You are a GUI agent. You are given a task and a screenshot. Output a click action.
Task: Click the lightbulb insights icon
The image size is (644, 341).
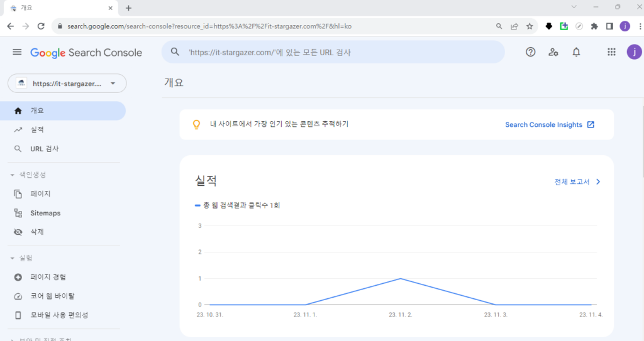[196, 124]
